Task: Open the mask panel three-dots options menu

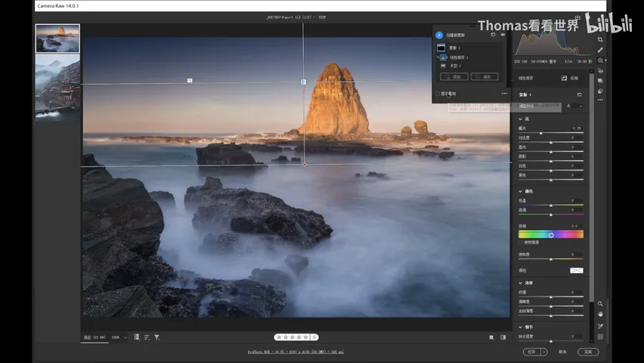Action: click(x=504, y=94)
